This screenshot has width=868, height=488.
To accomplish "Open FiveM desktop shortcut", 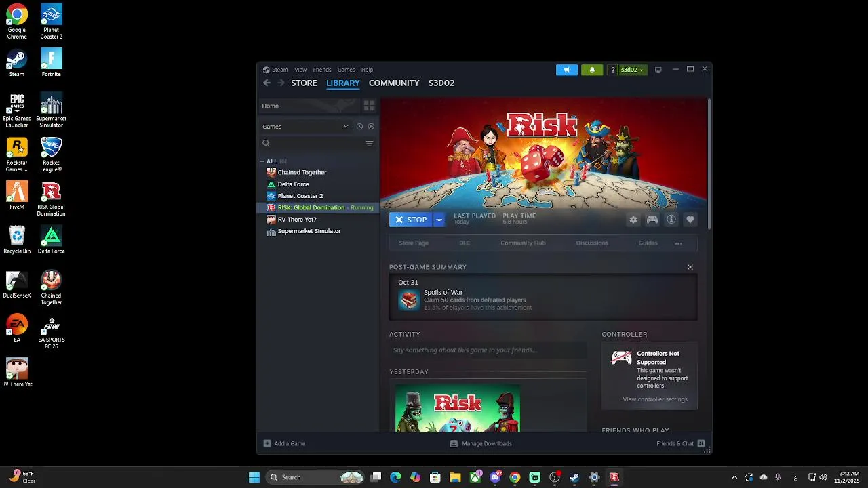I will [17, 196].
